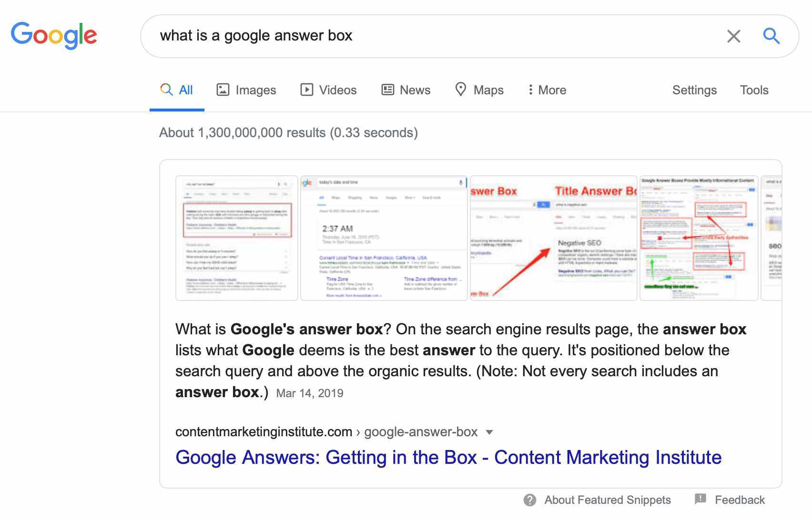Click the About Featured Snippets question mark icon

point(530,500)
